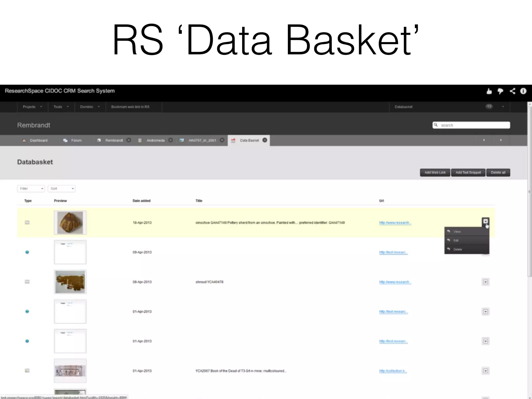Image resolution: width=532 pixels, height=399 pixels.
Task: Click the pottery sherd thumbnail
Action: (70, 223)
